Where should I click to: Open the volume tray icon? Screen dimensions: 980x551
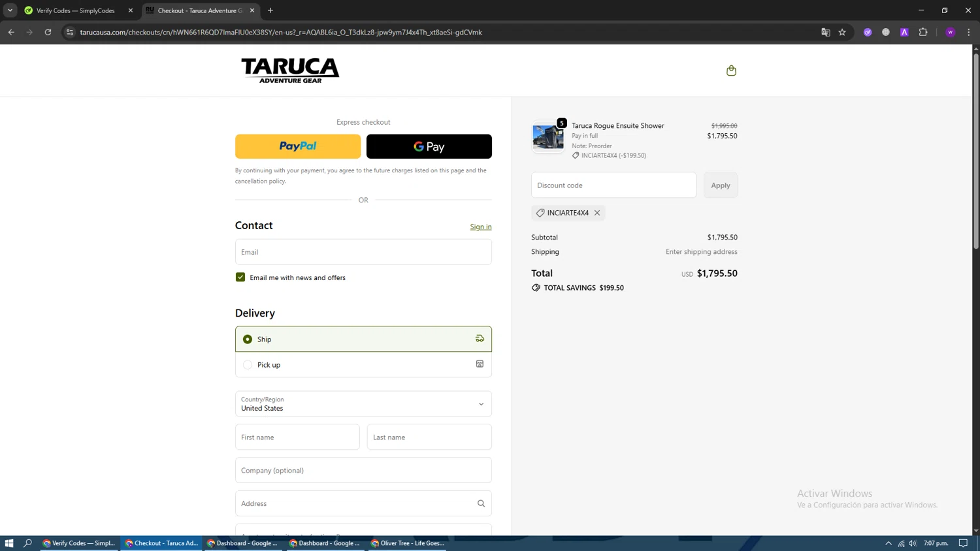coord(913,543)
